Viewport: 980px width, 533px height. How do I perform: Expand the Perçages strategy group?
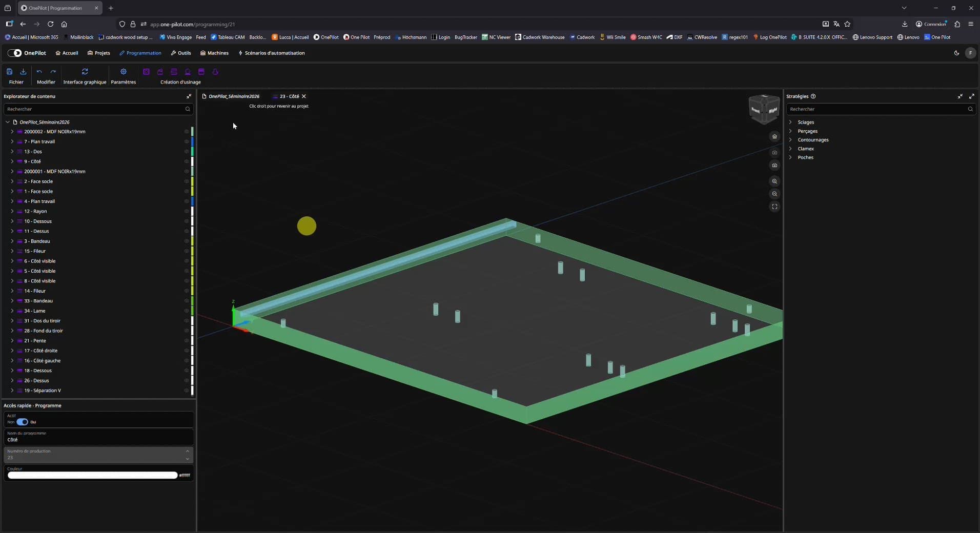tap(790, 131)
